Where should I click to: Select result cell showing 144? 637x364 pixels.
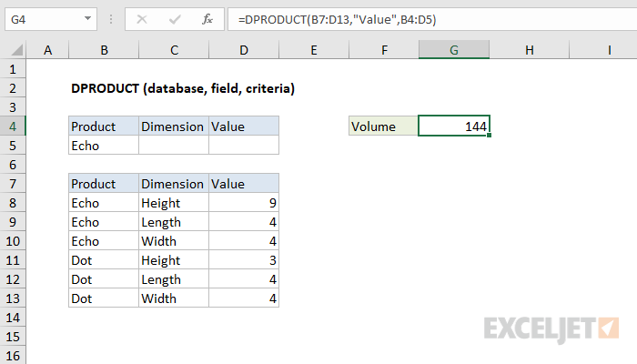454,126
